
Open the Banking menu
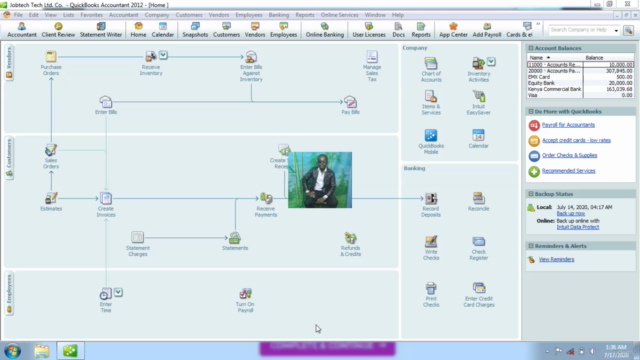pyautogui.click(x=279, y=15)
